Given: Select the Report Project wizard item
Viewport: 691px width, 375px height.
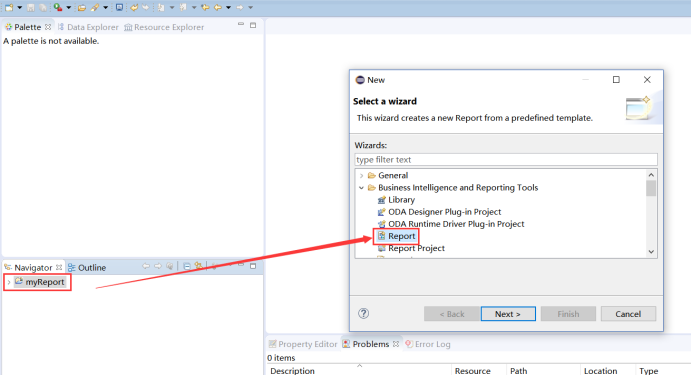Looking at the screenshot, I should (411, 248).
